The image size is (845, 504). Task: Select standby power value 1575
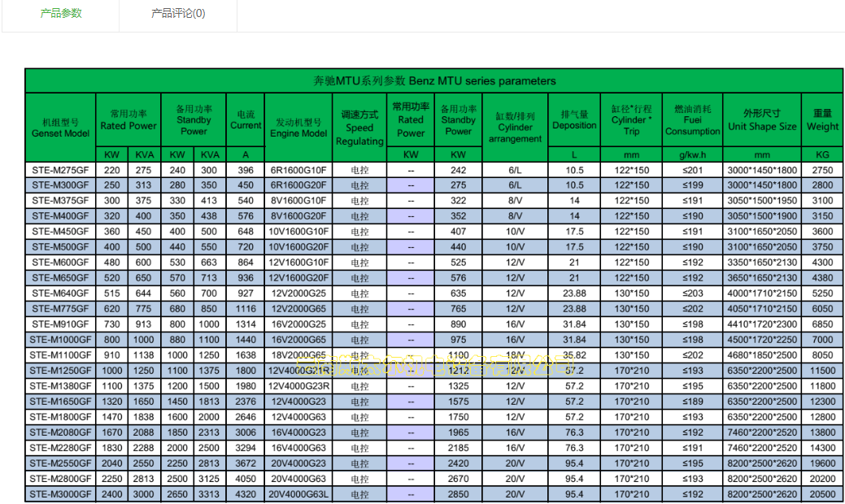point(458,402)
